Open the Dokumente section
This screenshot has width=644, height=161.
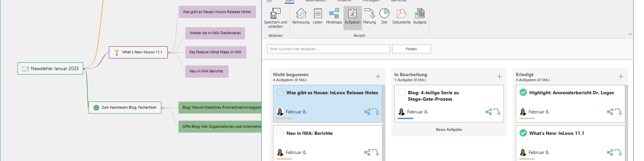(401, 14)
